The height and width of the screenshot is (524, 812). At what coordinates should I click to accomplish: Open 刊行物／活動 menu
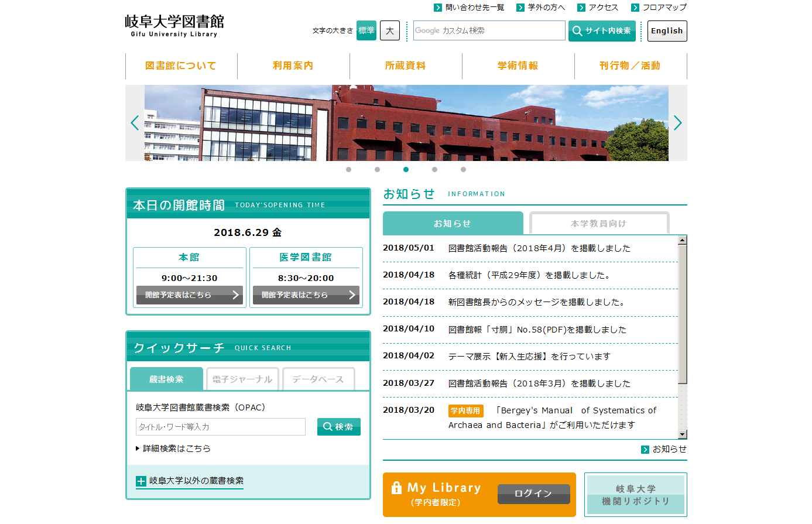[x=631, y=66]
